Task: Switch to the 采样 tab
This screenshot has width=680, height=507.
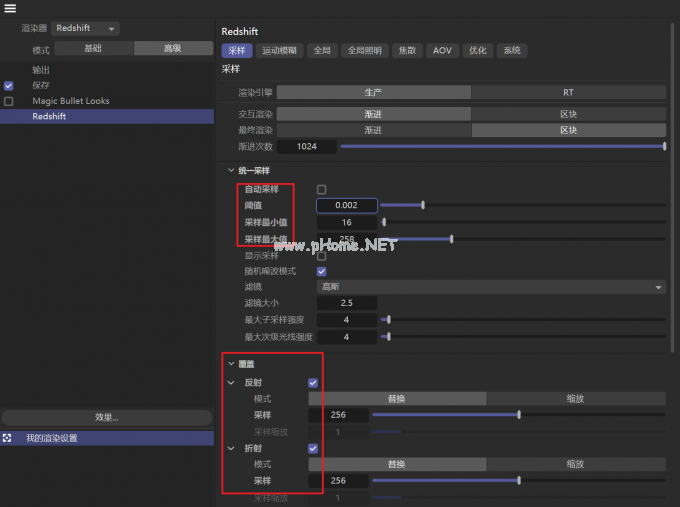Action: [237, 51]
